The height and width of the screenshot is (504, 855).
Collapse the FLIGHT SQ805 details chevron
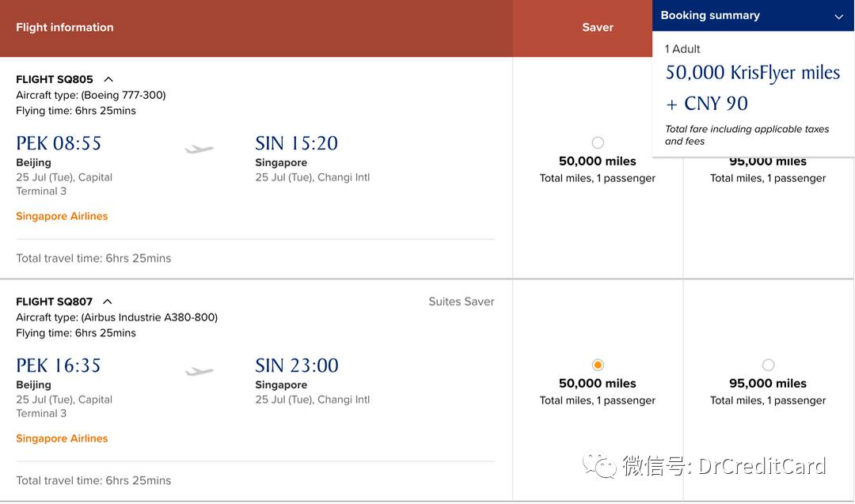pos(108,80)
